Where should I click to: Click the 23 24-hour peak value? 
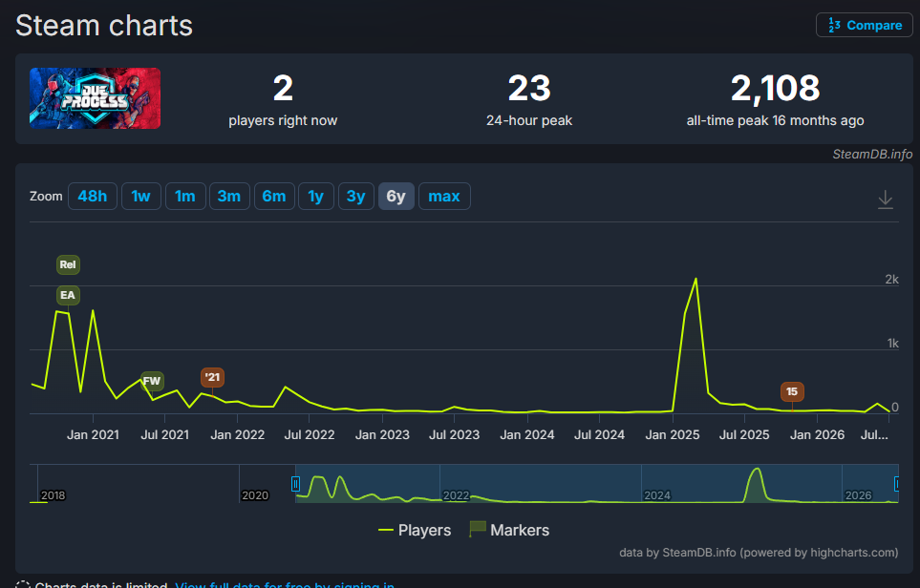point(529,88)
